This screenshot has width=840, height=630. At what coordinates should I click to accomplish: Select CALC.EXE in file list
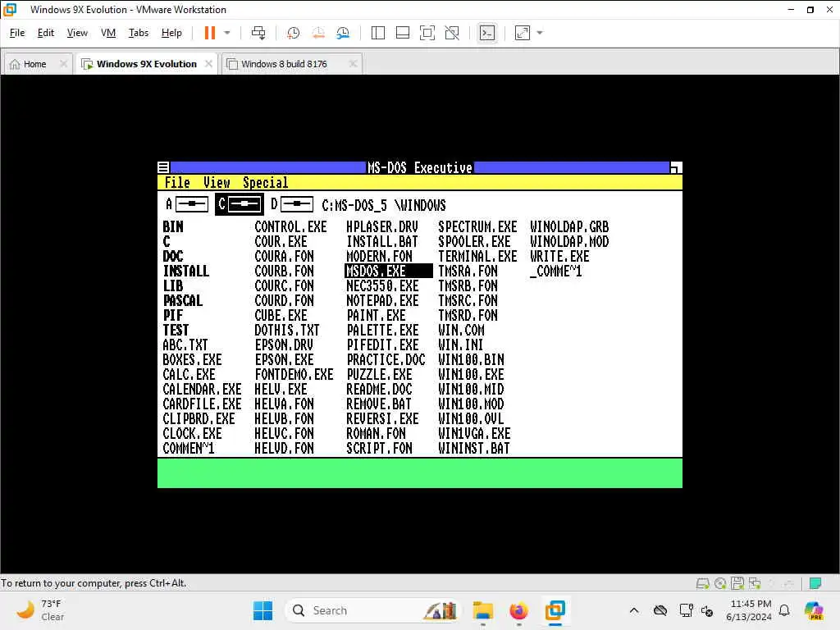tap(189, 374)
